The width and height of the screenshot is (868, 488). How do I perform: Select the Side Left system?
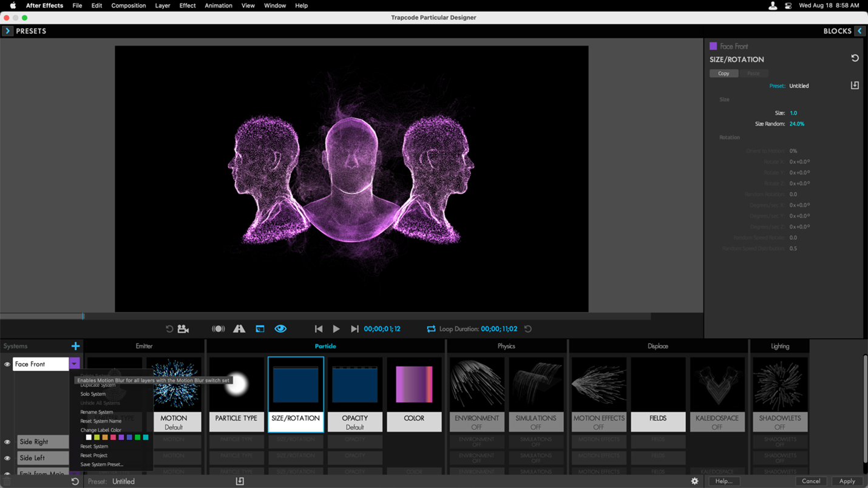coord(42,458)
